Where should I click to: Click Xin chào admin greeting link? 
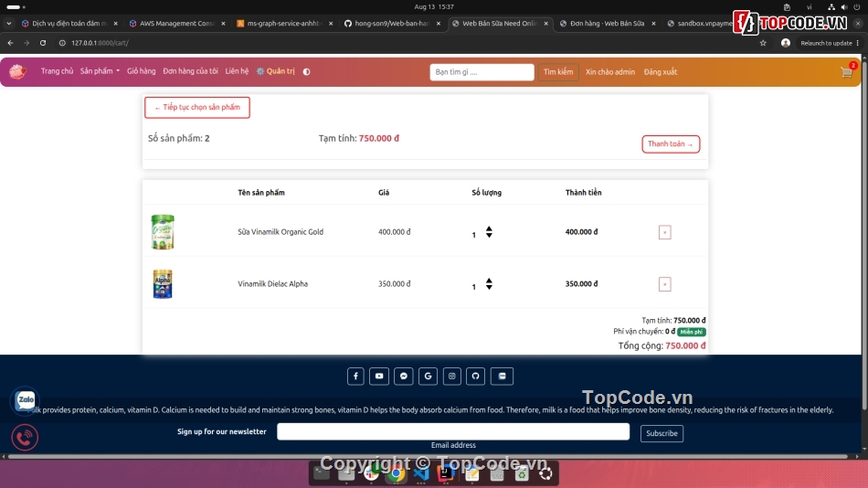610,72
